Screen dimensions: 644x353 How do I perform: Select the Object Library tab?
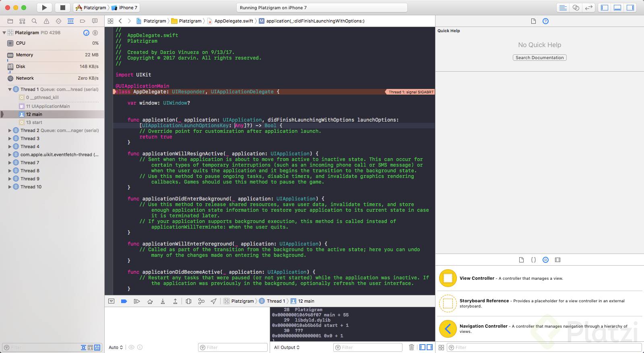tap(545, 260)
